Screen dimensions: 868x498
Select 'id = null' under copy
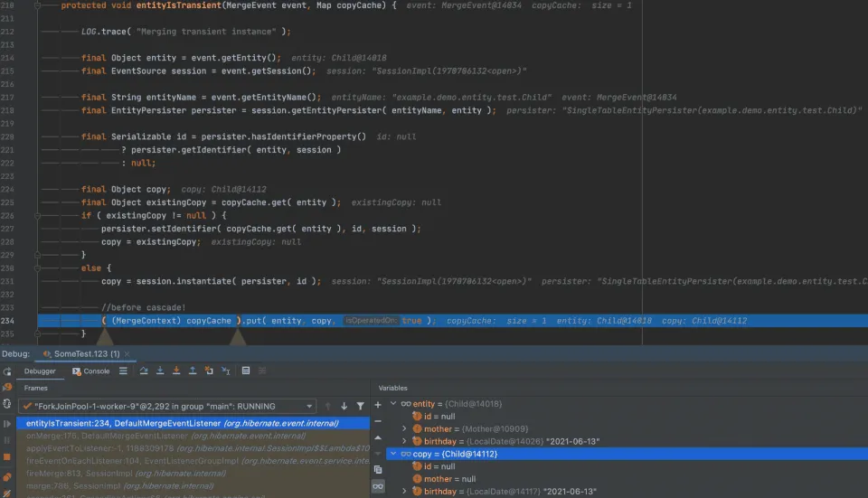627,466
